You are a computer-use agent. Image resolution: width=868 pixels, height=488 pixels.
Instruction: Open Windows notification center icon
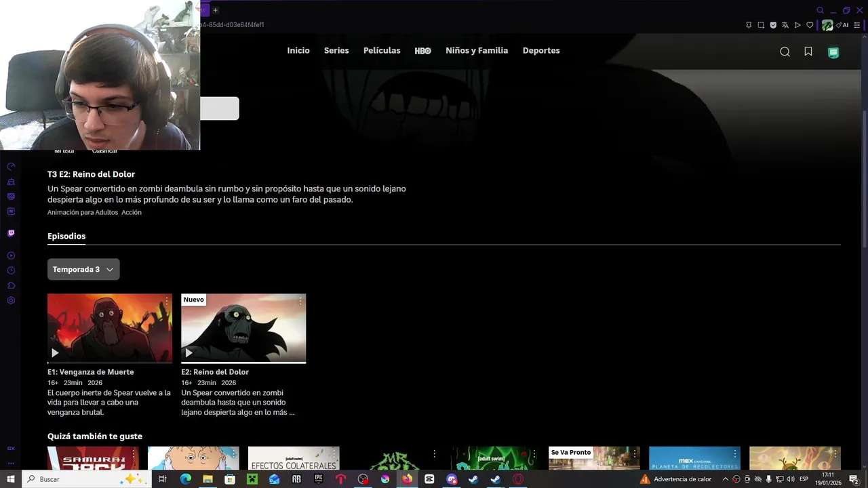[x=853, y=479]
